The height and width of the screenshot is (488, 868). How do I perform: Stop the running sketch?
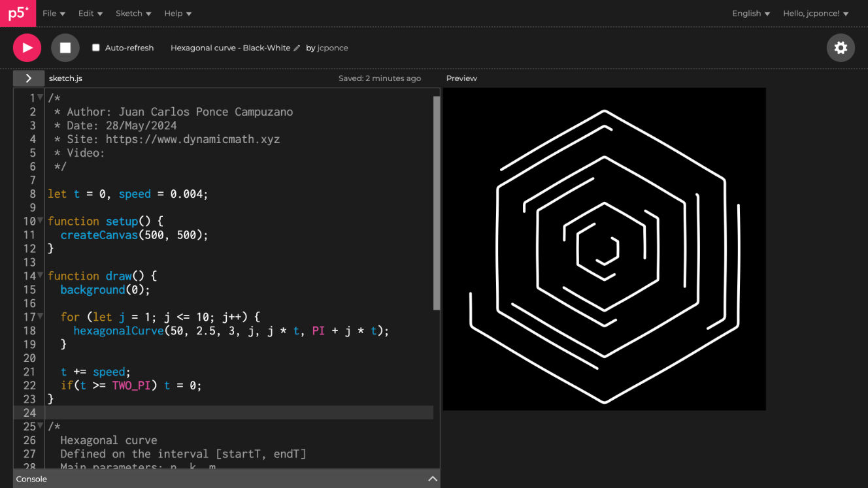click(65, 48)
